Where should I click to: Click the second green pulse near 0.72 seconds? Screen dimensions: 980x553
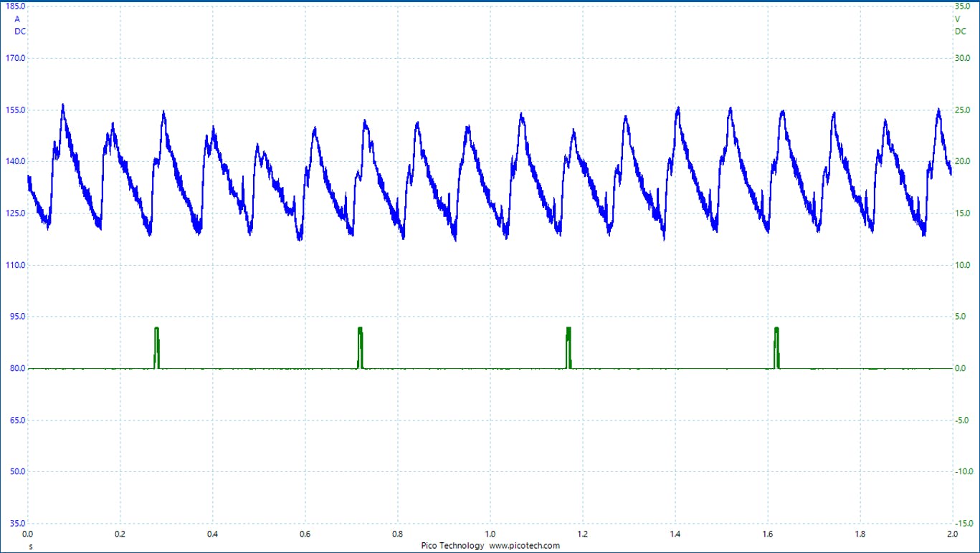click(360, 347)
